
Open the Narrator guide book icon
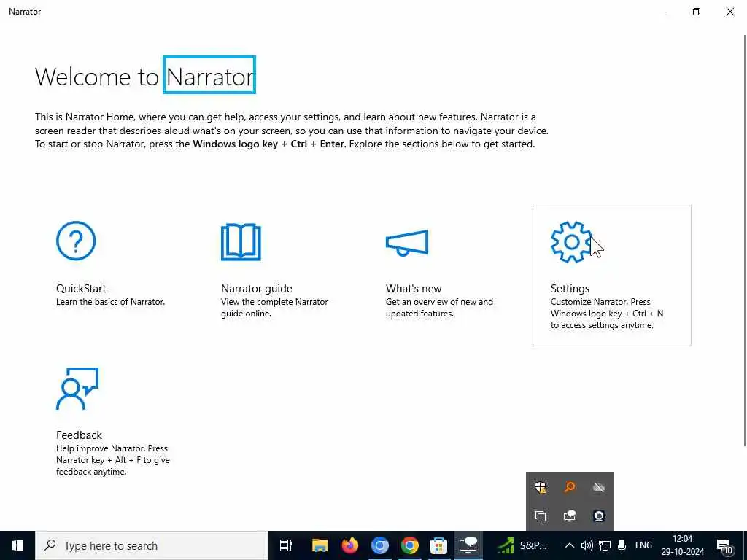(241, 242)
